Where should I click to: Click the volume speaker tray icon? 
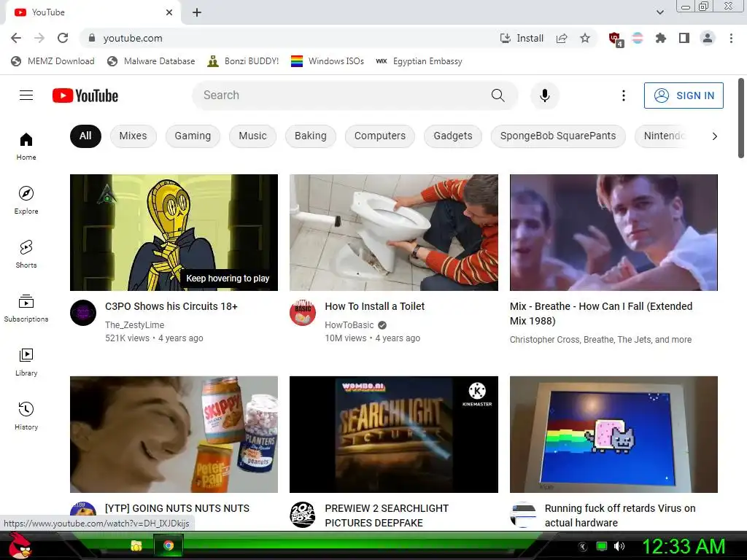(x=619, y=546)
